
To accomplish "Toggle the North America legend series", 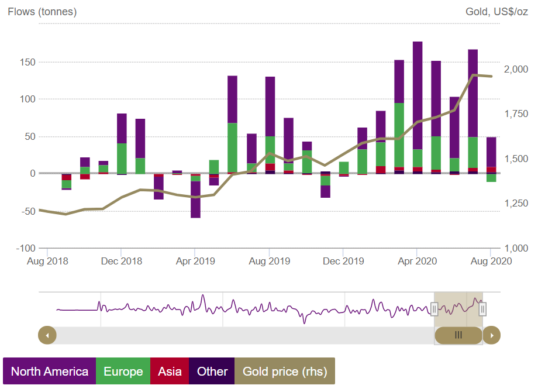I will [x=50, y=372].
